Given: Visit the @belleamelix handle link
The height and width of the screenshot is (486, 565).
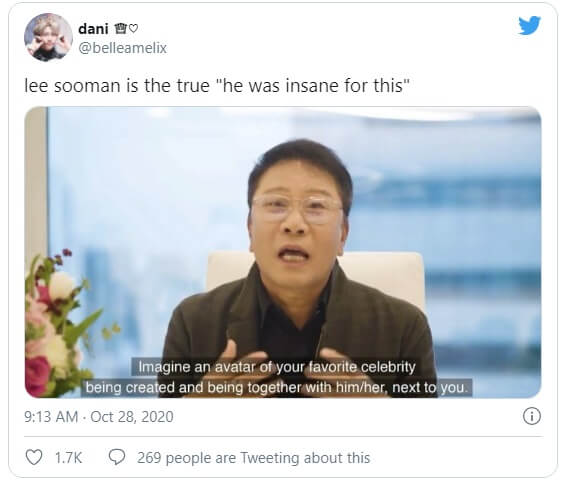Looking at the screenshot, I should pyautogui.click(x=123, y=48).
